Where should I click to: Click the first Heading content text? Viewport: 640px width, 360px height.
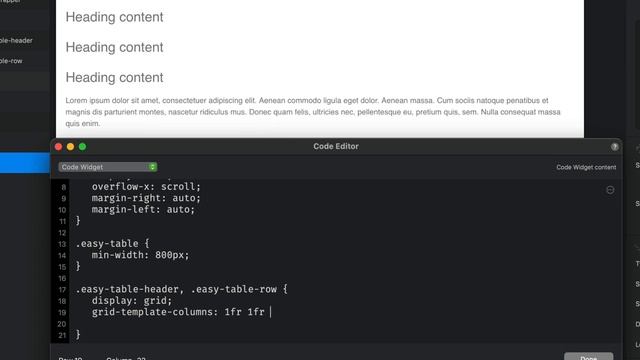[114, 17]
